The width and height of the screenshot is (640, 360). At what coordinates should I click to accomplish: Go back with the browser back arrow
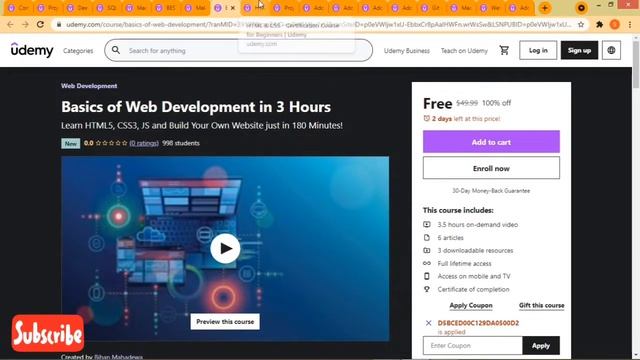(x=10, y=24)
